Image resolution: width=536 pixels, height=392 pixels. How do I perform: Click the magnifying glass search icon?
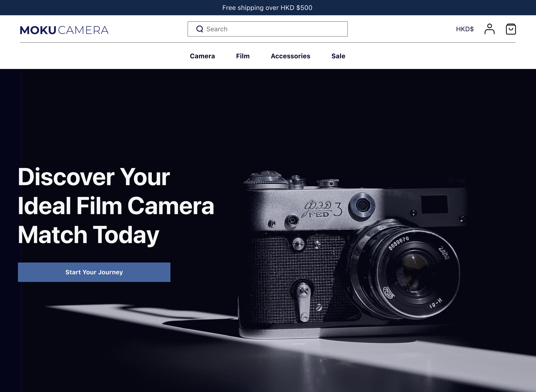199,29
